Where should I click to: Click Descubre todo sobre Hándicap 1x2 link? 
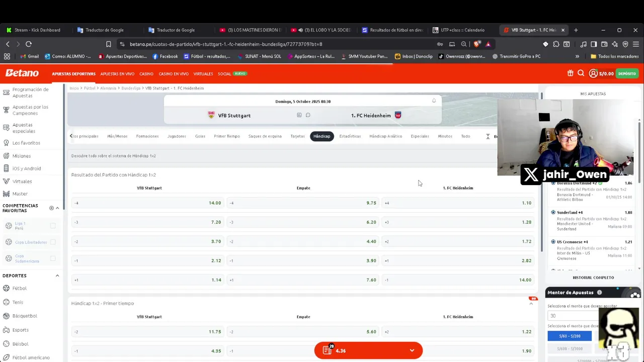(114, 156)
